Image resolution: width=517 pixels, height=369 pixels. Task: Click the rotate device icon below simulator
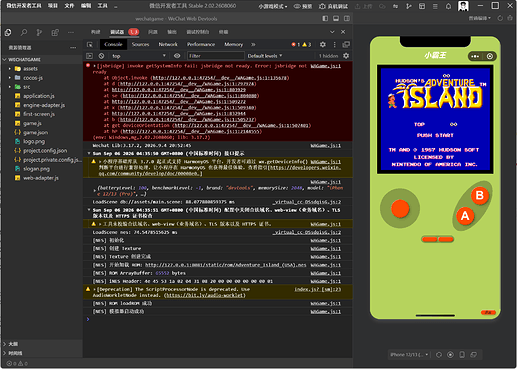[439, 355]
